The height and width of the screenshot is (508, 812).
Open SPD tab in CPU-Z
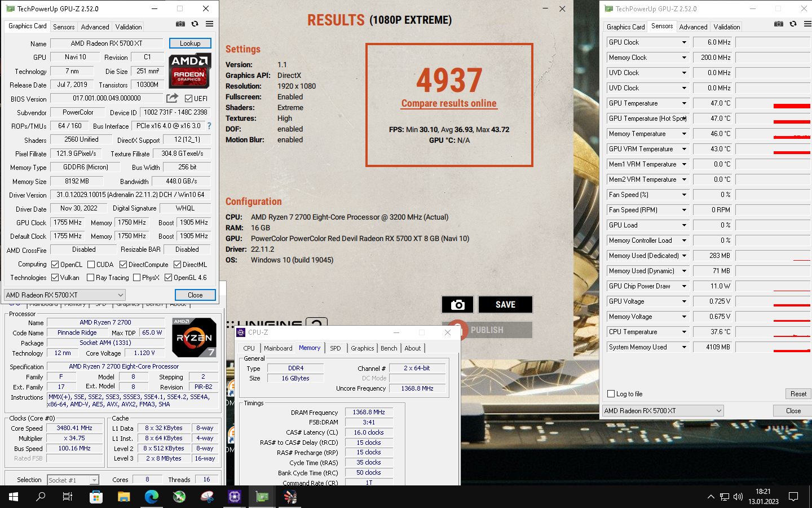[336, 348]
